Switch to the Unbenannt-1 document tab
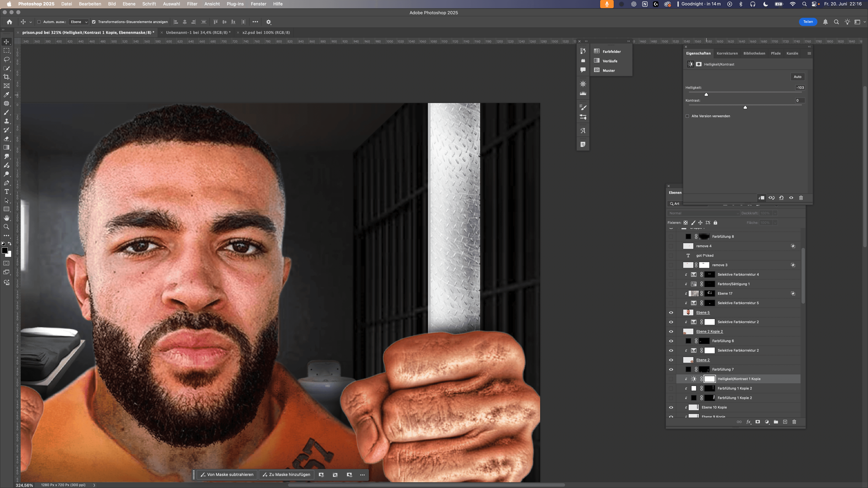 (198, 32)
